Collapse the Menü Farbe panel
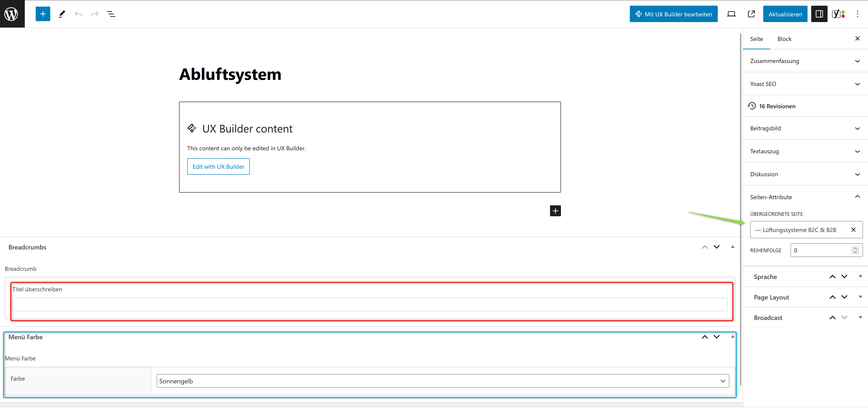The image size is (868, 410). [733, 337]
